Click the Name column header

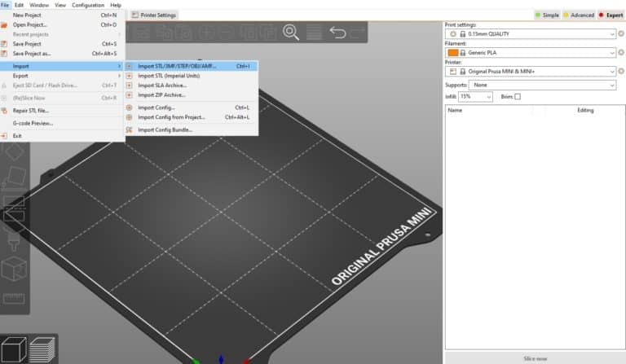[455, 110]
